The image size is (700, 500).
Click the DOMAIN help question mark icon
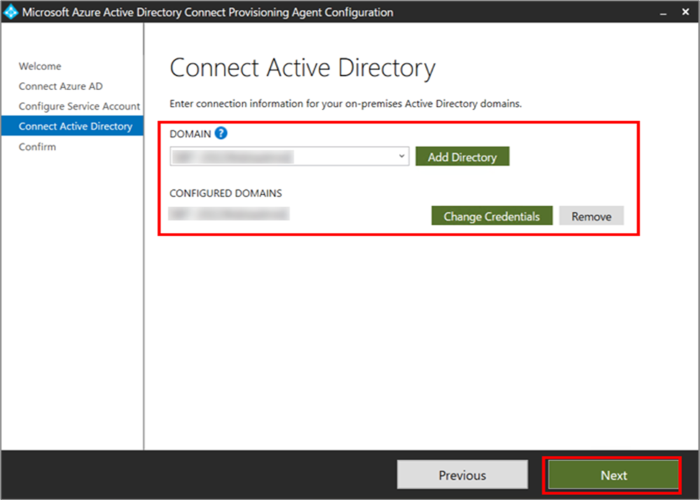tap(221, 133)
